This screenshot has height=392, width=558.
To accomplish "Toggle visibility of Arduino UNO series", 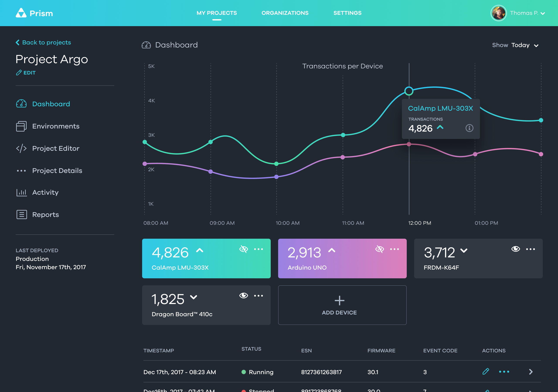I will 379,249.
